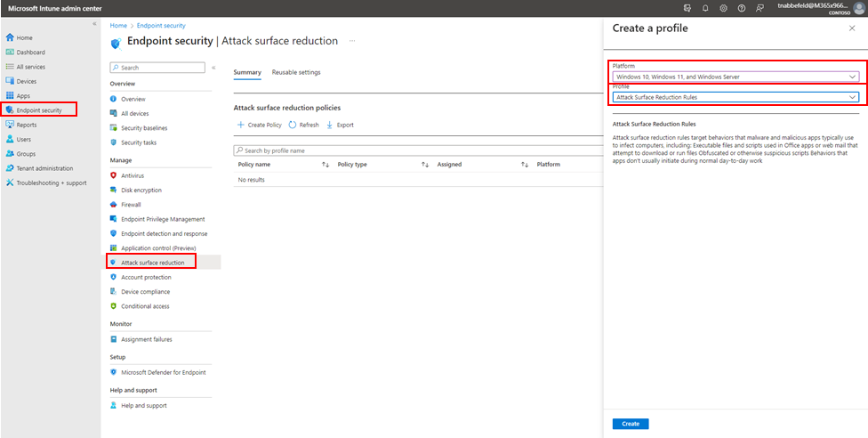The height and width of the screenshot is (438, 868).
Task: Open the portal Copilot icon in header
Action: 687,8
